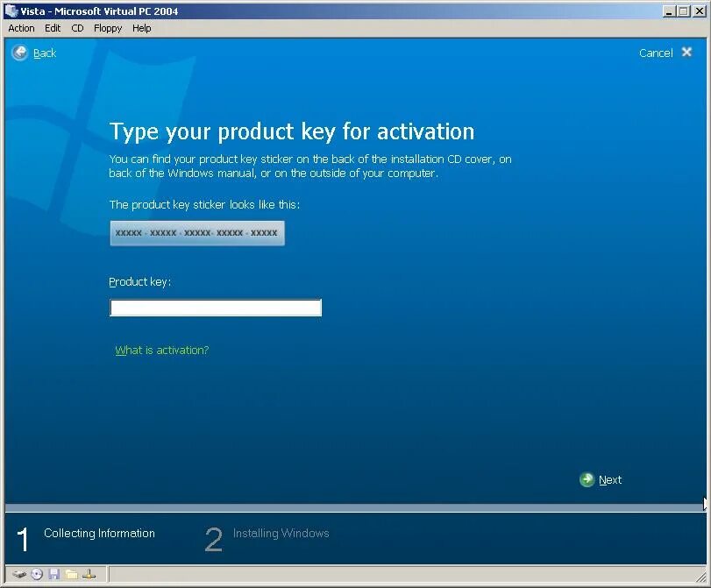Click the CD drive status bar icon

click(x=37, y=574)
